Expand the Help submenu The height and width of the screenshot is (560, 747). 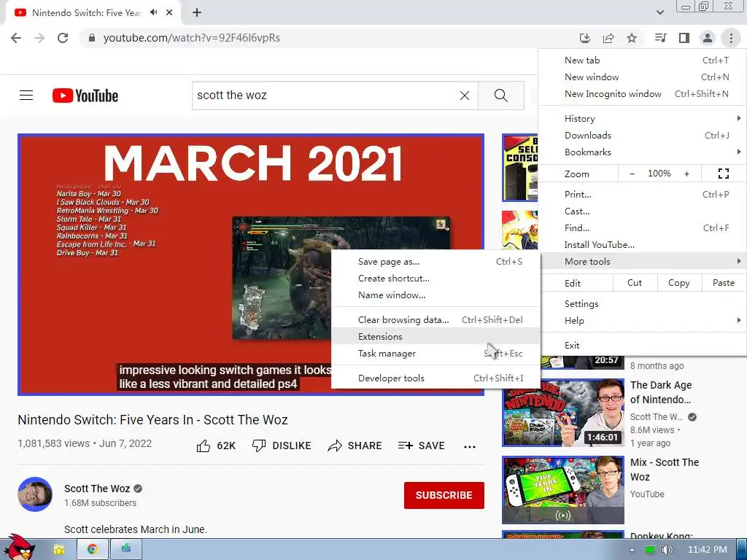coord(642,321)
